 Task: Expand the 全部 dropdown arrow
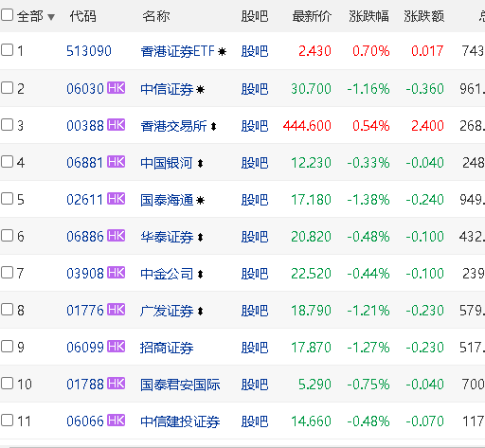[51, 17]
